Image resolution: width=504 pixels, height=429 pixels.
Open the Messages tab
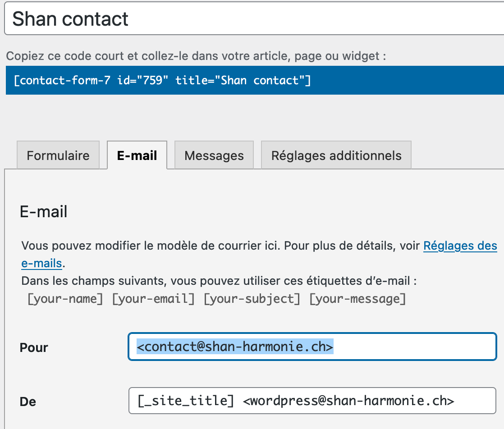(x=214, y=155)
